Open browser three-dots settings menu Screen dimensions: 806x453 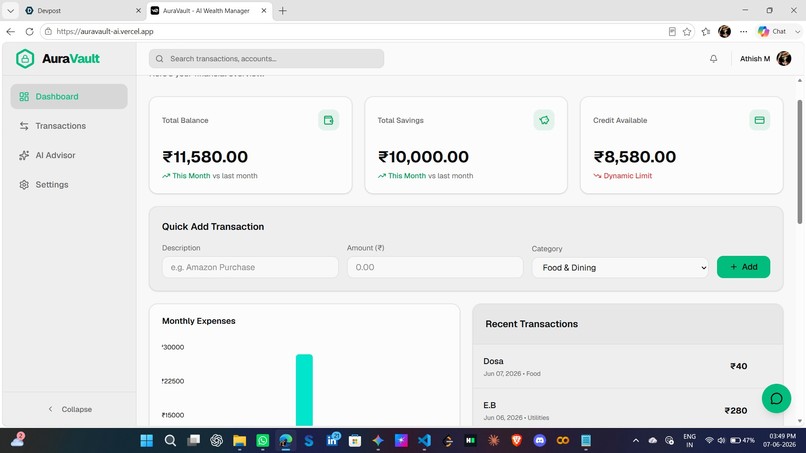pos(743,31)
